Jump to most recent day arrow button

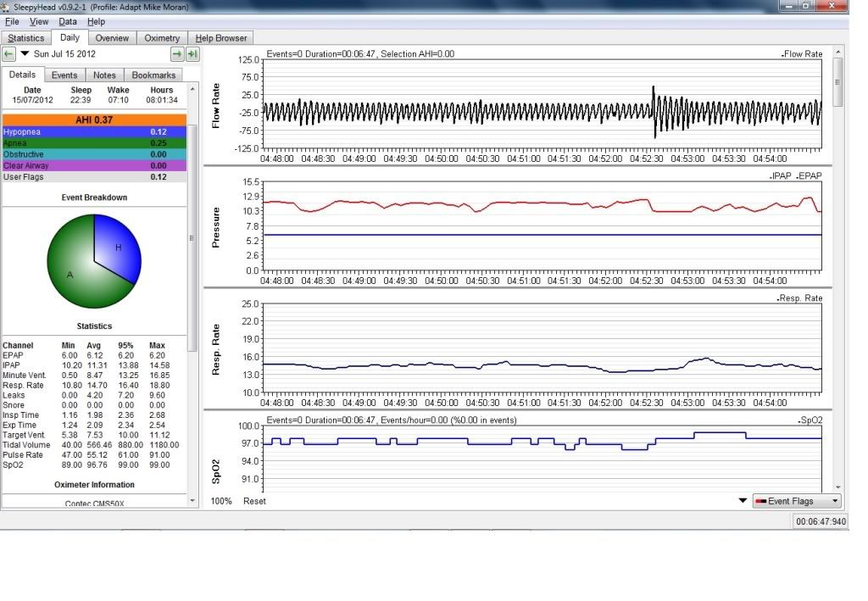(x=192, y=54)
